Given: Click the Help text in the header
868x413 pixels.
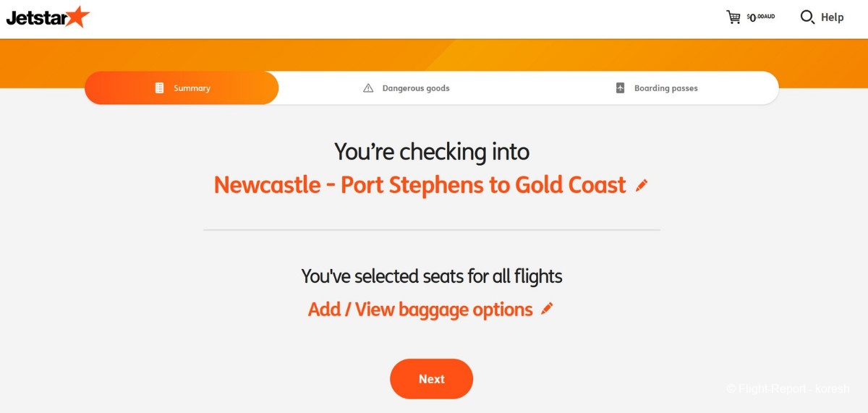Looking at the screenshot, I should 832,17.
